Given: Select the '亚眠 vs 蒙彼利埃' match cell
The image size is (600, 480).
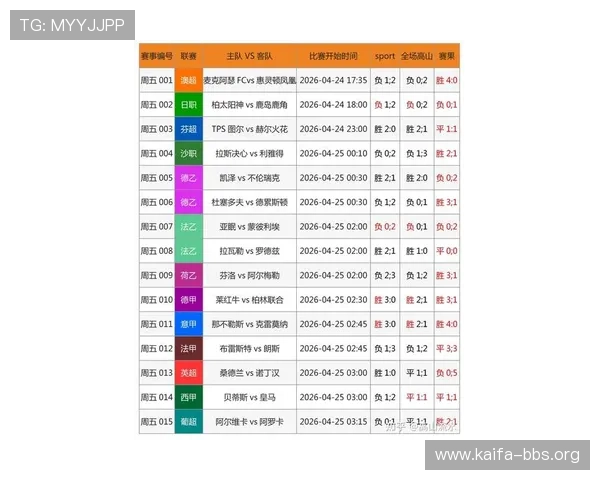Looking at the screenshot, I should click(249, 227).
